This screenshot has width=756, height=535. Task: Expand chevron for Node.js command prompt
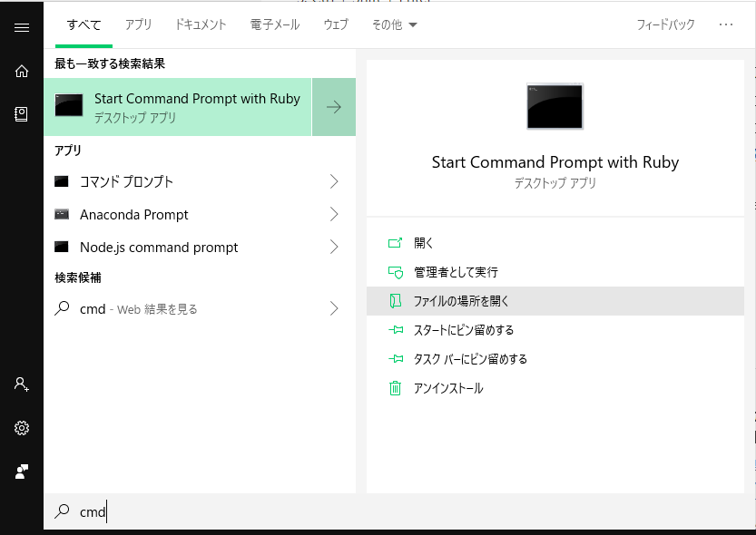334,247
